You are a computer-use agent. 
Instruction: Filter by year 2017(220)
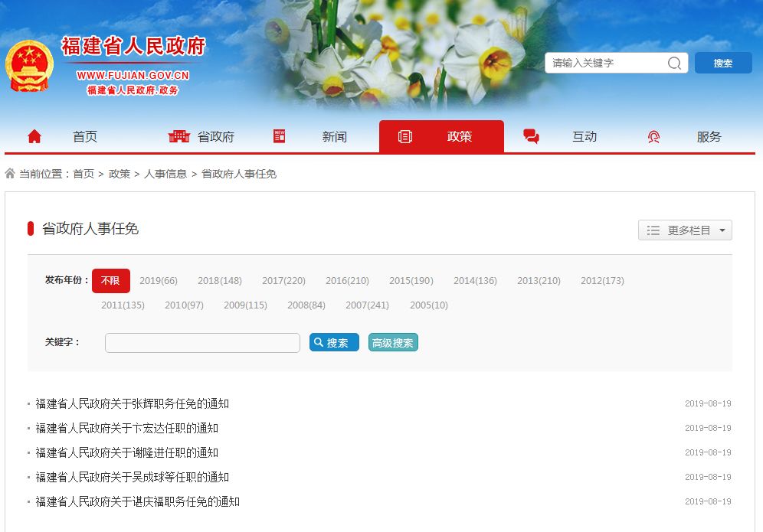[x=283, y=281]
